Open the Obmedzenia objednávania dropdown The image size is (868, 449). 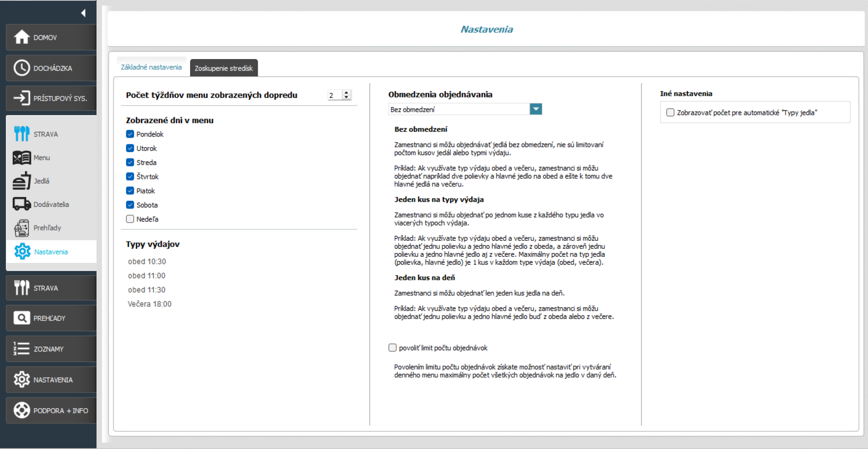tap(535, 109)
